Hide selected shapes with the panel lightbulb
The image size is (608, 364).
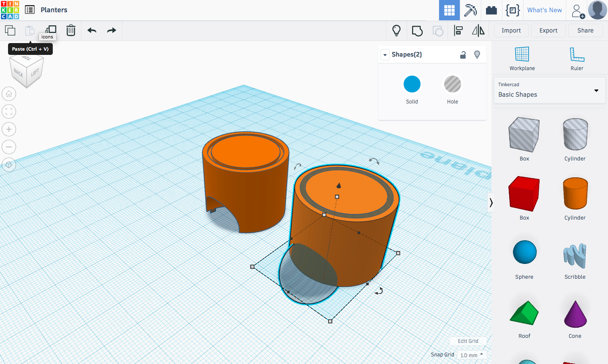(477, 54)
